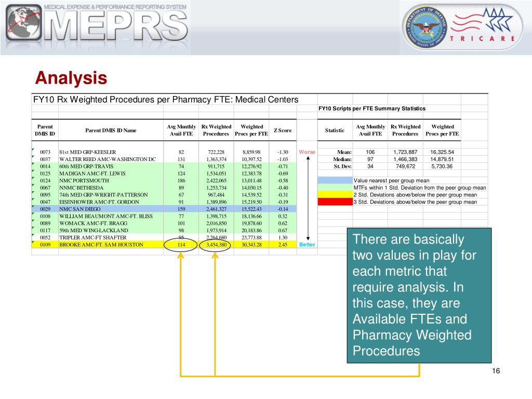The height and width of the screenshot is (399, 532).
Task: Select the yellow '2 Std. Deviations' legend swatch
Action: click(x=335, y=195)
